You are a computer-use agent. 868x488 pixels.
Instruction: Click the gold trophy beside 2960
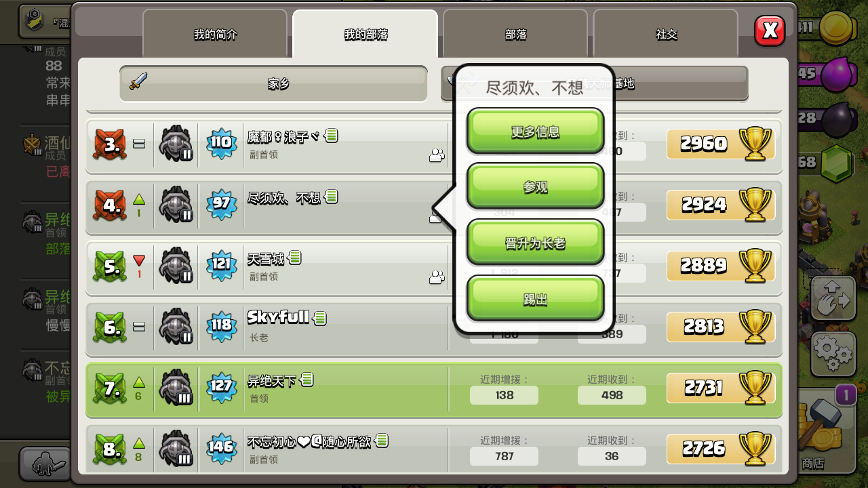[x=755, y=144]
